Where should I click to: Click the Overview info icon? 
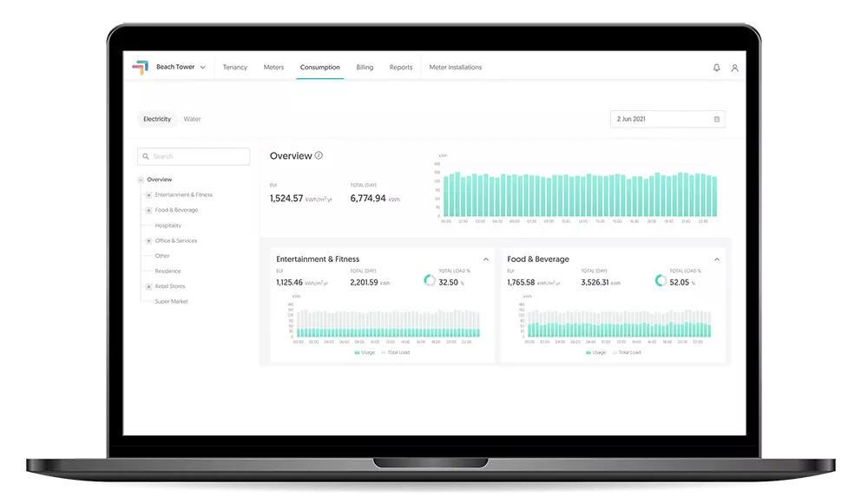click(x=319, y=156)
